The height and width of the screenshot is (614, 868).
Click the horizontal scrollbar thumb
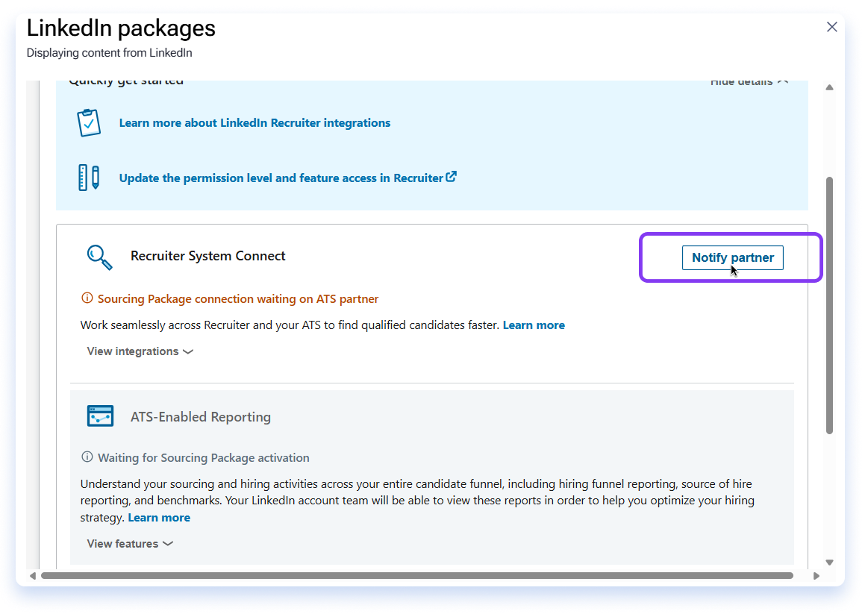click(x=417, y=576)
